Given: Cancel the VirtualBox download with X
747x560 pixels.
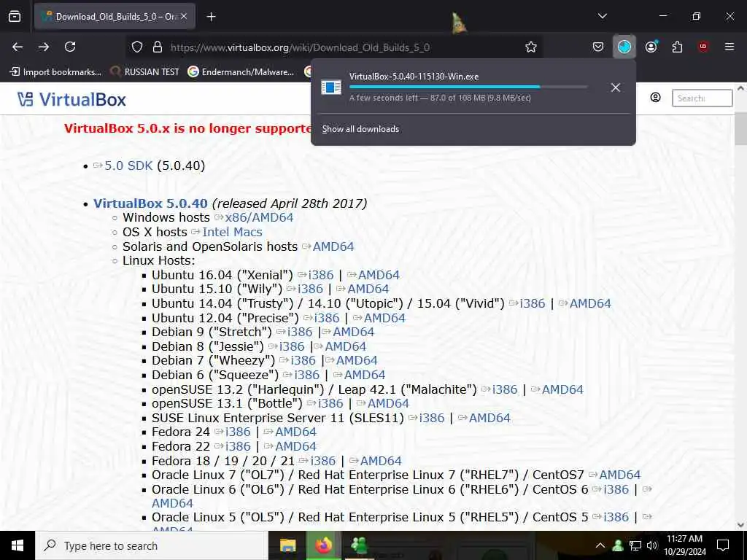Looking at the screenshot, I should point(616,87).
